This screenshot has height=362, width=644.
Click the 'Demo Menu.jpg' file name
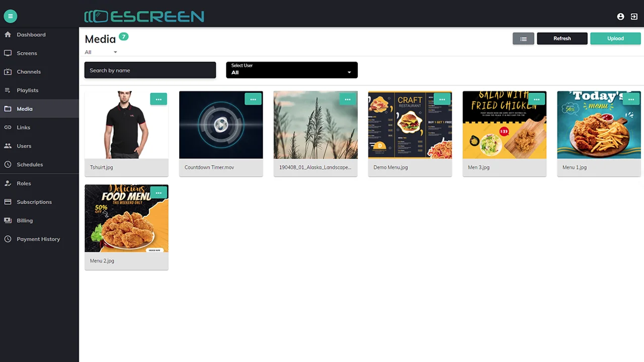pos(390,167)
